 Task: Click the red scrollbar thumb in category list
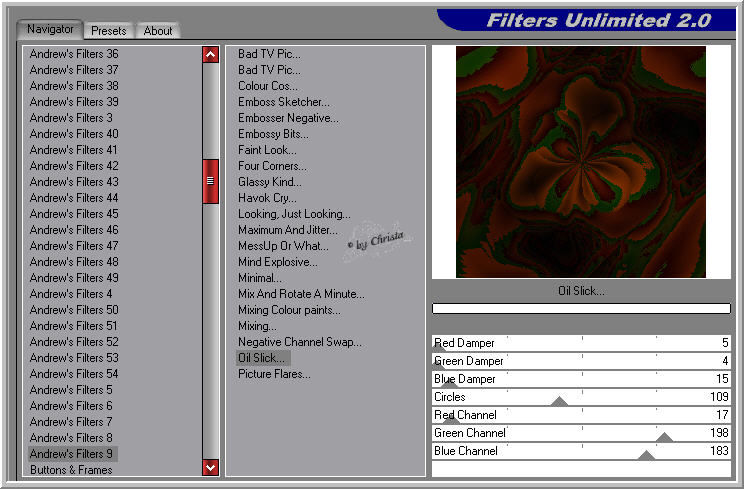pos(210,181)
